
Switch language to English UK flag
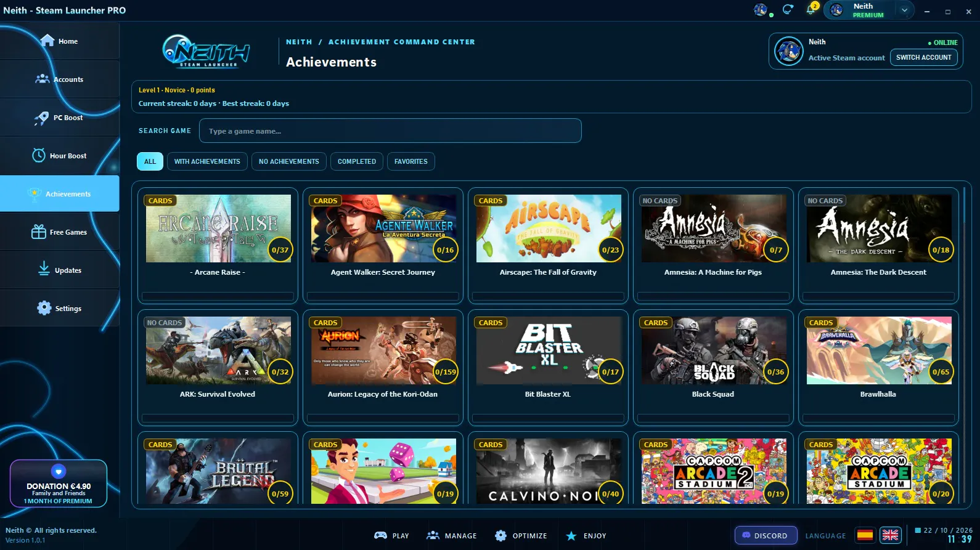890,535
